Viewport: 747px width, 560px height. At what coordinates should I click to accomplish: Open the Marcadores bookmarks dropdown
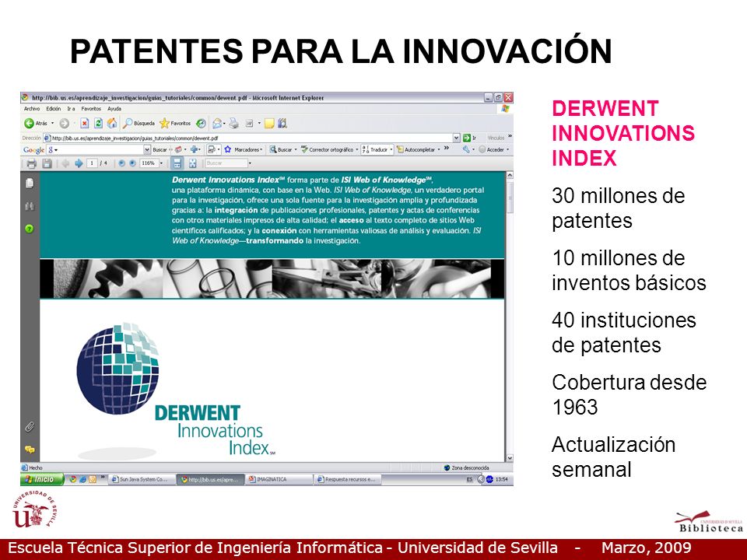click(248, 149)
